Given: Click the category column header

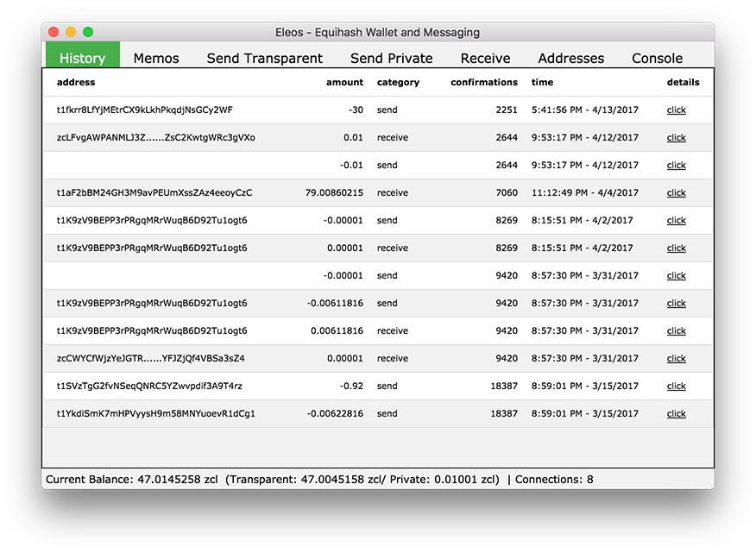Looking at the screenshot, I should tap(398, 83).
